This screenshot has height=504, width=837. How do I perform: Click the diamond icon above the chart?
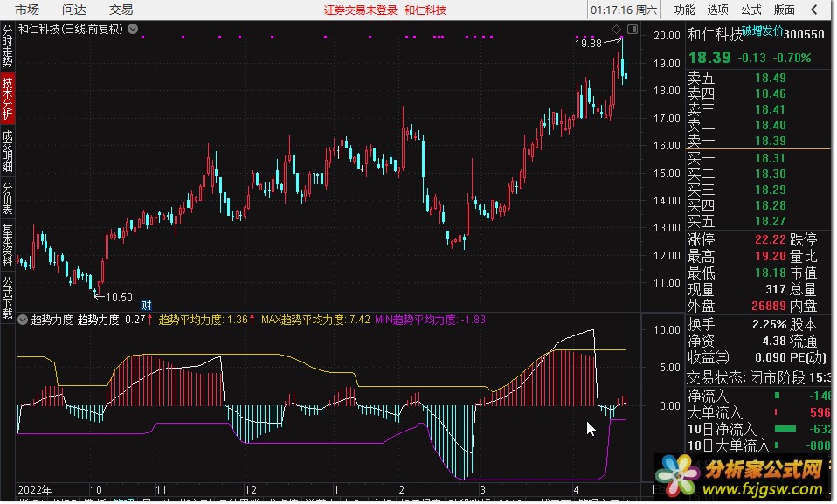[616, 29]
